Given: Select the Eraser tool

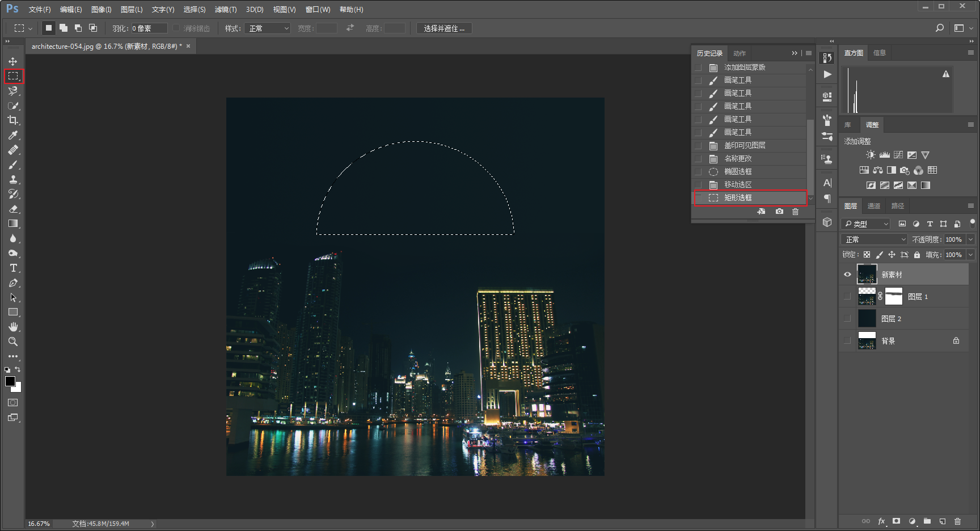Looking at the screenshot, I should click(x=12, y=209).
